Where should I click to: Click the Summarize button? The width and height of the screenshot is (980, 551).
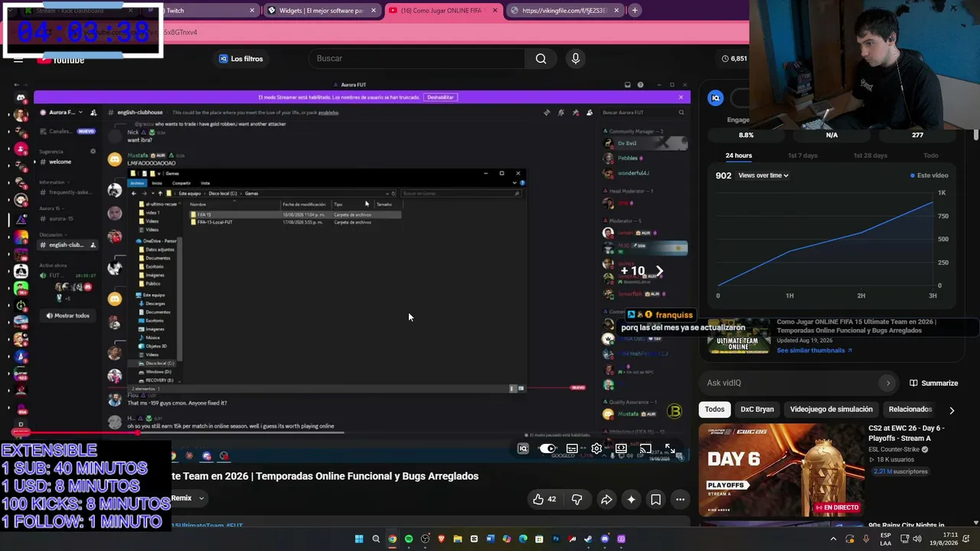click(x=934, y=383)
